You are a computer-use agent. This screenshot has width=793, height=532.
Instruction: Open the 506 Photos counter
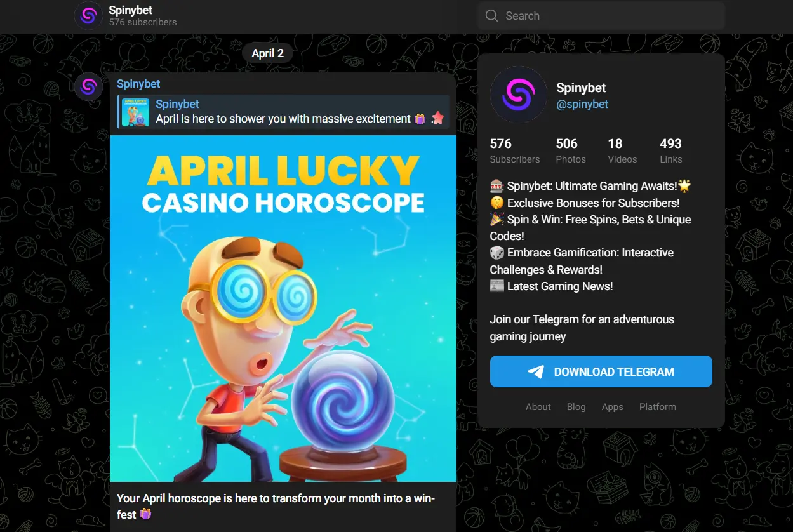[x=571, y=151]
